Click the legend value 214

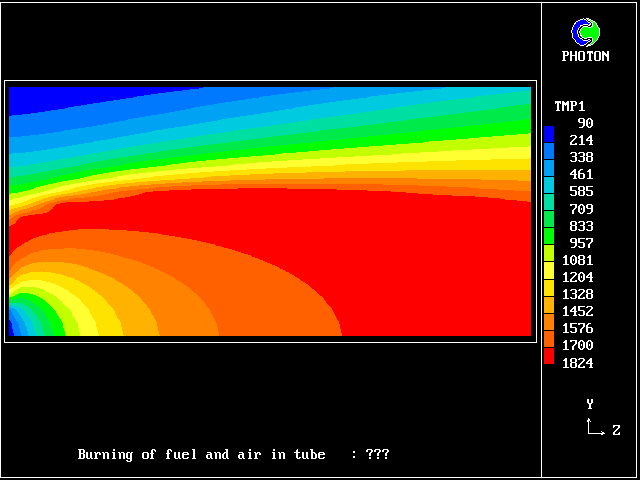(x=581, y=140)
